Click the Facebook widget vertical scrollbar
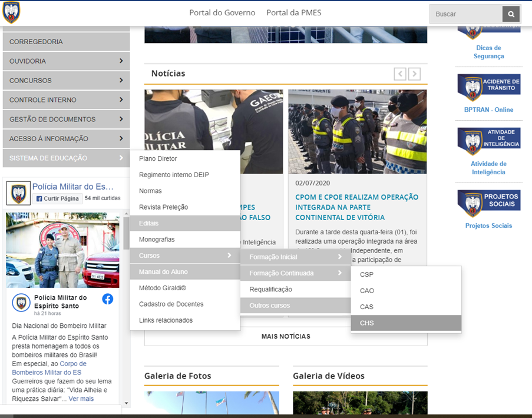 [x=125, y=306]
